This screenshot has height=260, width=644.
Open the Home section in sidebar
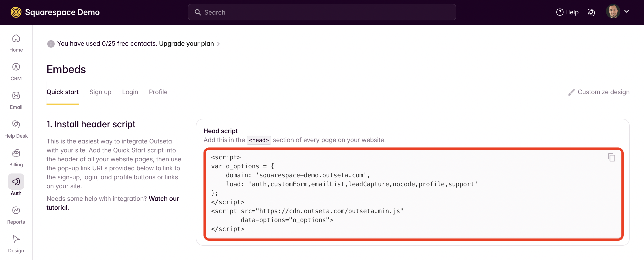coord(16,43)
